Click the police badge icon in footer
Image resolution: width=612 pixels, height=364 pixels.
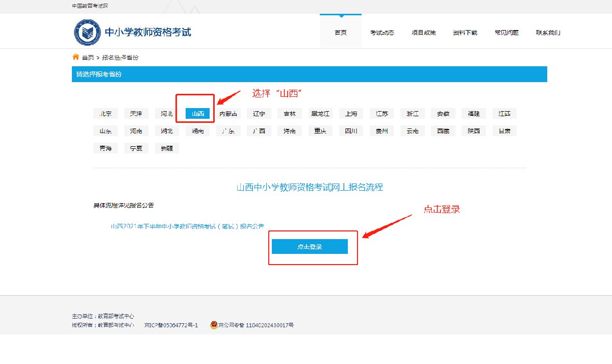[x=214, y=325]
